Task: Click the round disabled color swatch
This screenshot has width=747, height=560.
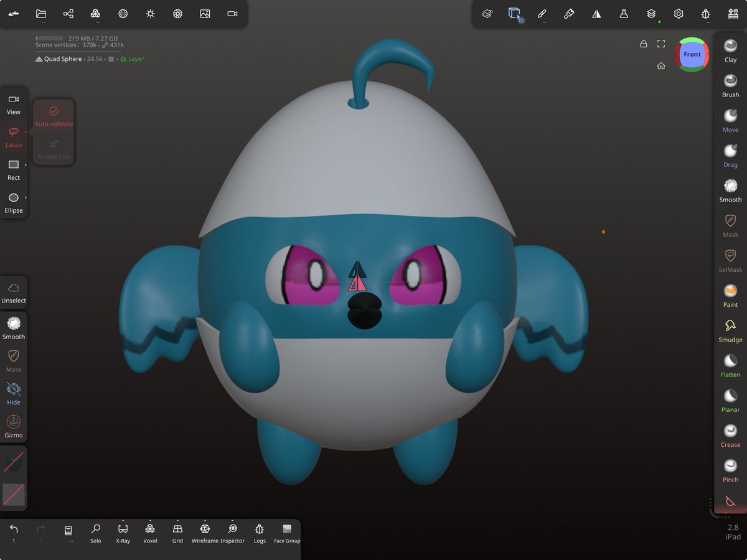Action: pyautogui.click(x=14, y=462)
